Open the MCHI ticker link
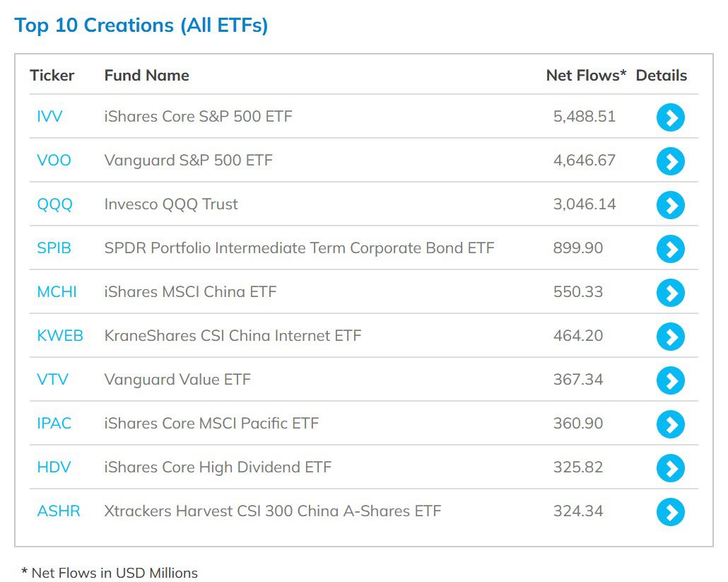728x582 pixels. pos(57,292)
